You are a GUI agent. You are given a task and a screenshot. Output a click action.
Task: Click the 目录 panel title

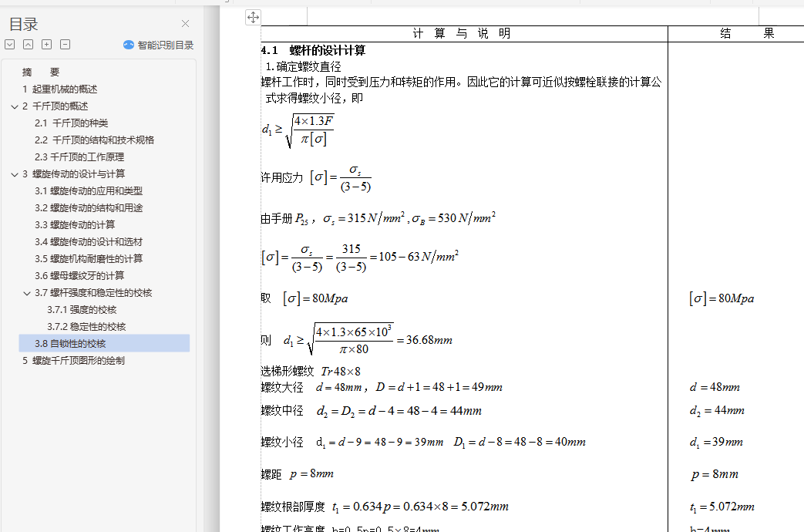[x=24, y=24]
